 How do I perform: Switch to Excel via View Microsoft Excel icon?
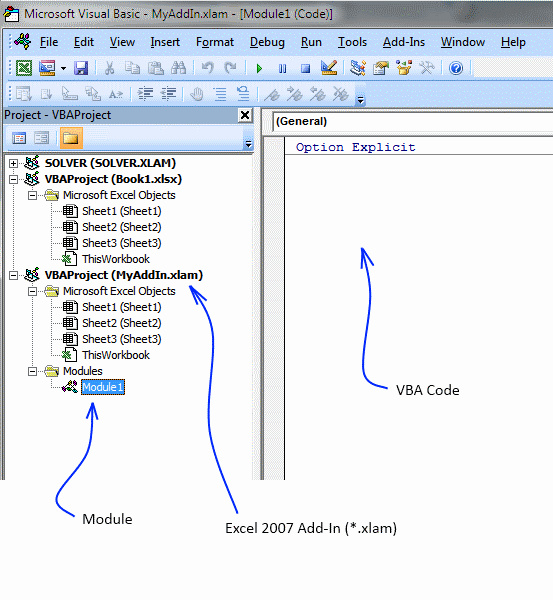[x=24, y=68]
